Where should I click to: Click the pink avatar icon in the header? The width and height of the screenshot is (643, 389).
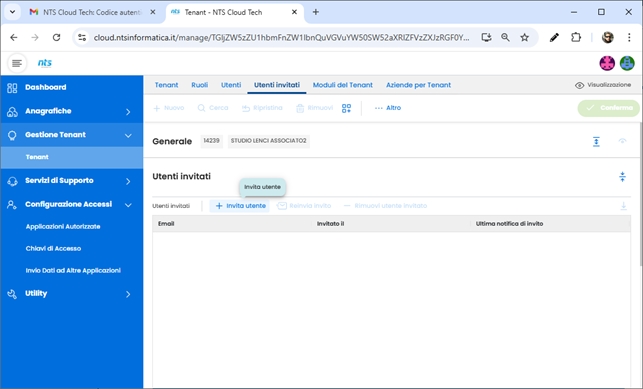click(x=607, y=63)
